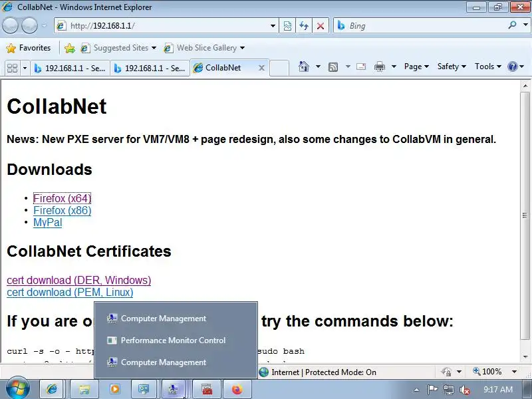Click the scrollbar up arrow
The width and height of the screenshot is (532, 399).
pos(525,86)
